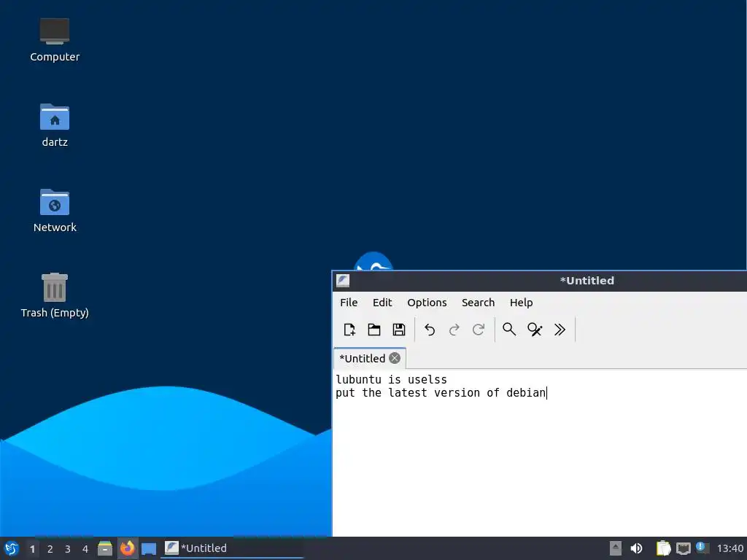Viewport: 747px width, 560px height.
Task: Open the Search menu
Action: [x=478, y=303]
